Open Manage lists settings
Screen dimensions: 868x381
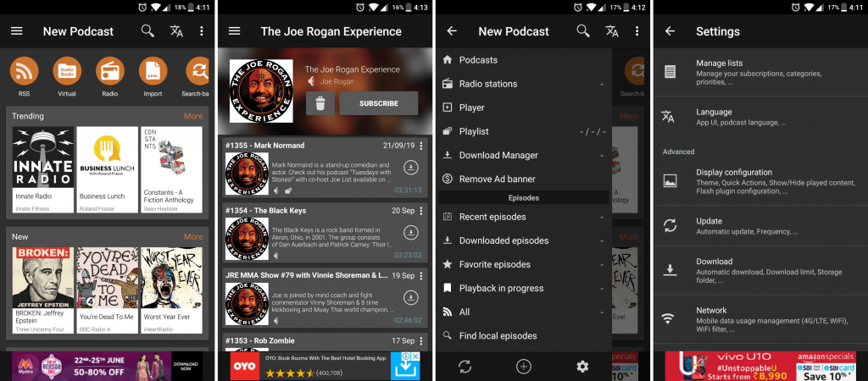(x=760, y=72)
